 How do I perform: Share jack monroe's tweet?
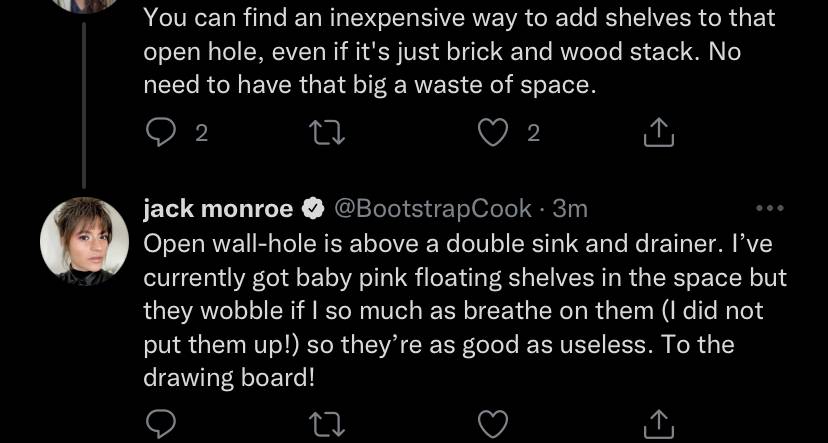[659, 425]
